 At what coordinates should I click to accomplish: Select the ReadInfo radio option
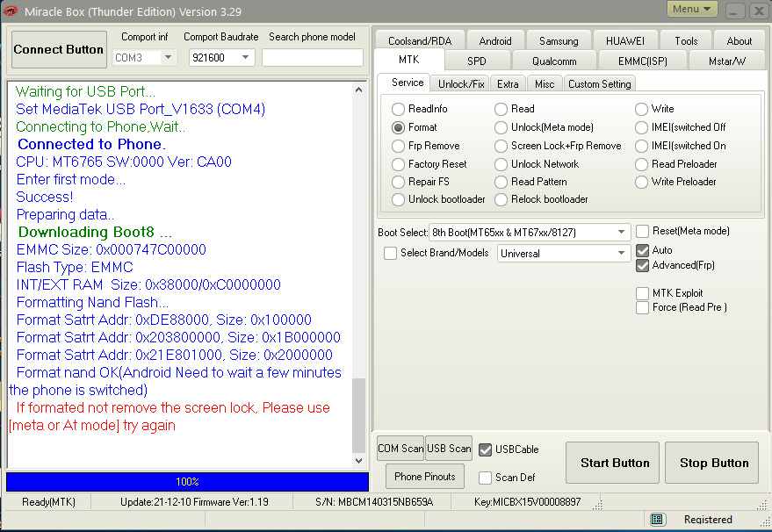tap(398, 109)
